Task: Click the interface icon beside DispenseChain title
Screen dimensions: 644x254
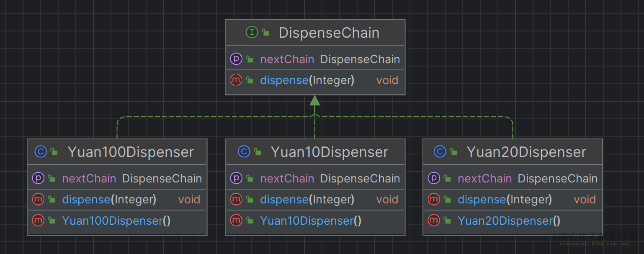Action: (x=252, y=32)
